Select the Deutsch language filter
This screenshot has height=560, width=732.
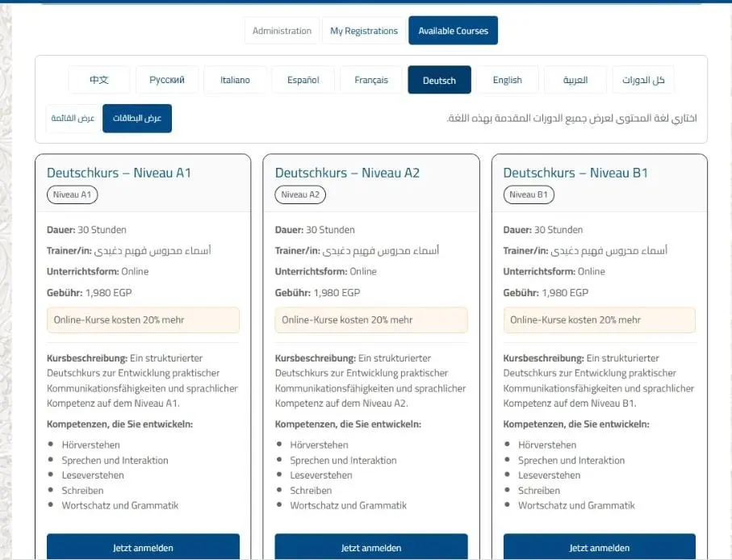coord(439,80)
